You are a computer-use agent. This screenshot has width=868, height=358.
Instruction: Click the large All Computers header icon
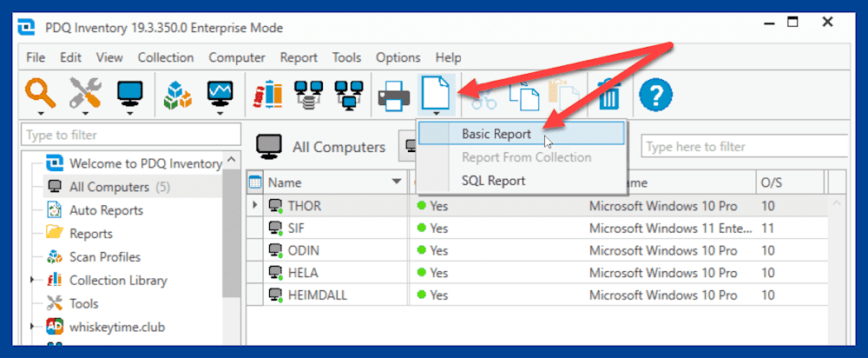click(268, 147)
